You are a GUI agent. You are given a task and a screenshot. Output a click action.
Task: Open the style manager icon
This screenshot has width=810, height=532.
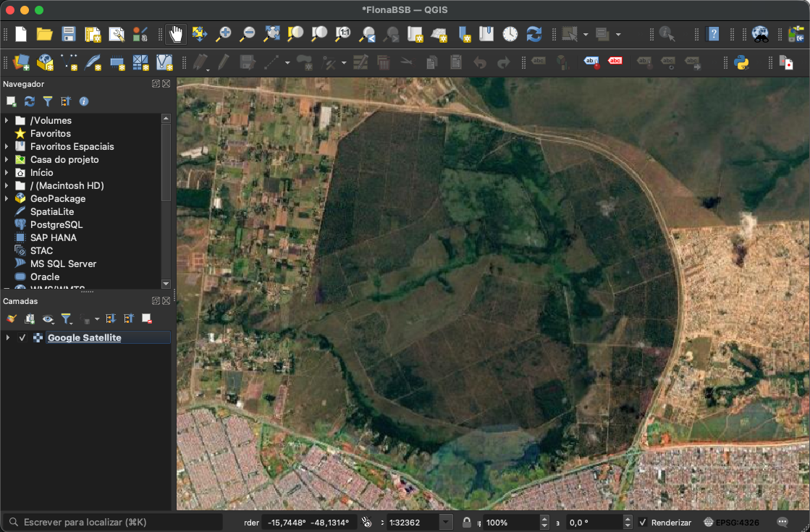point(140,34)
